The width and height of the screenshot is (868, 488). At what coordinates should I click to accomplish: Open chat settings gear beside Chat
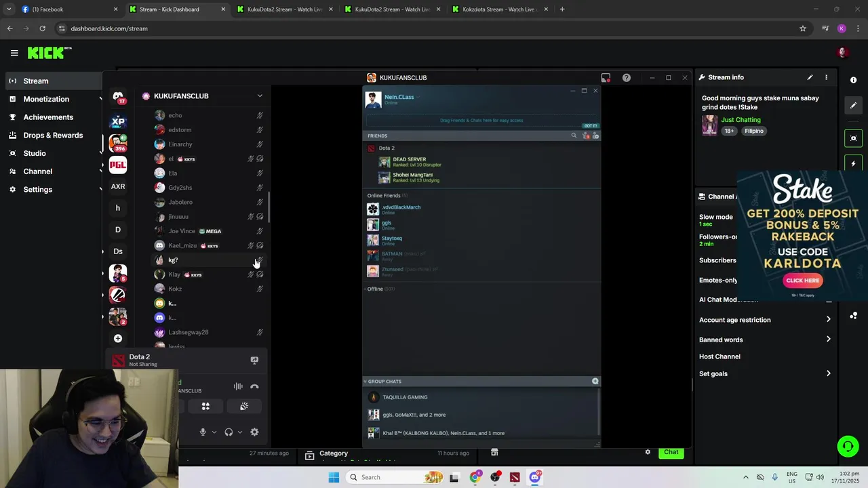[648, 452]
